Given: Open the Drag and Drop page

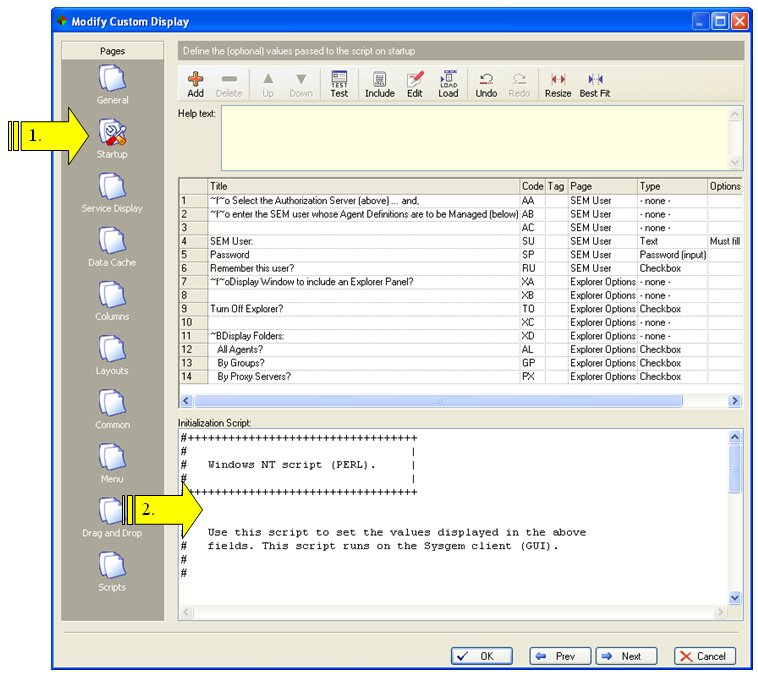Looking at the screenshot, I should tap(112, 516).
